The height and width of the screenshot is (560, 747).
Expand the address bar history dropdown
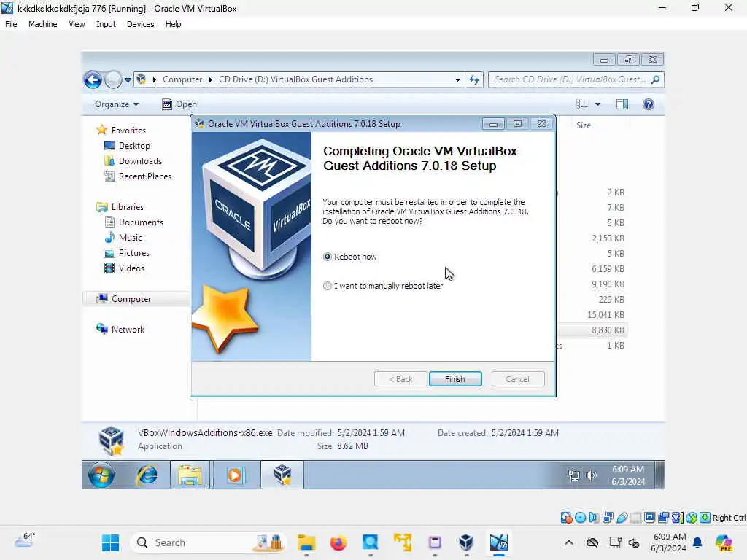[457, 79]
